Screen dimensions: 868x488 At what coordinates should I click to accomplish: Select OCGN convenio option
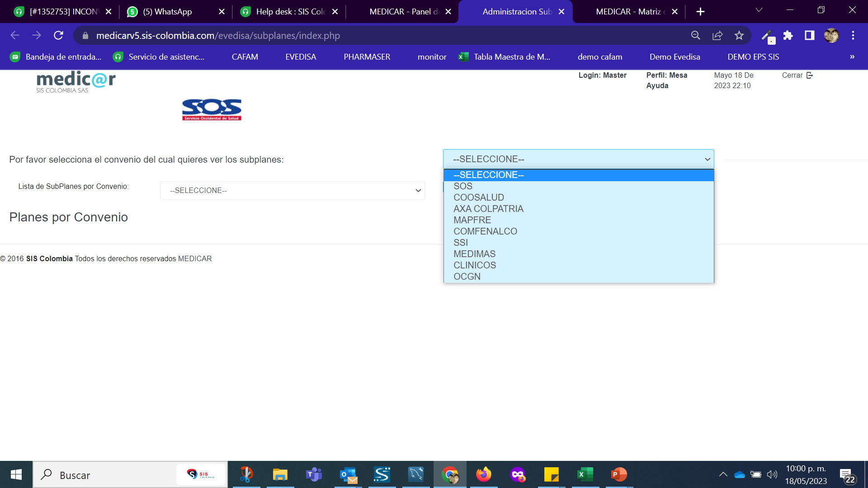coord(467,277)
